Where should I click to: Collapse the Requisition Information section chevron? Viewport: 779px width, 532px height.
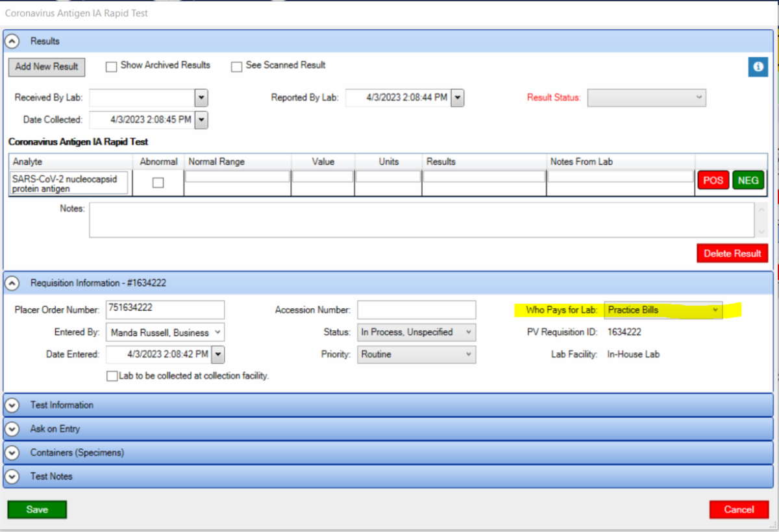click(12, 283)
